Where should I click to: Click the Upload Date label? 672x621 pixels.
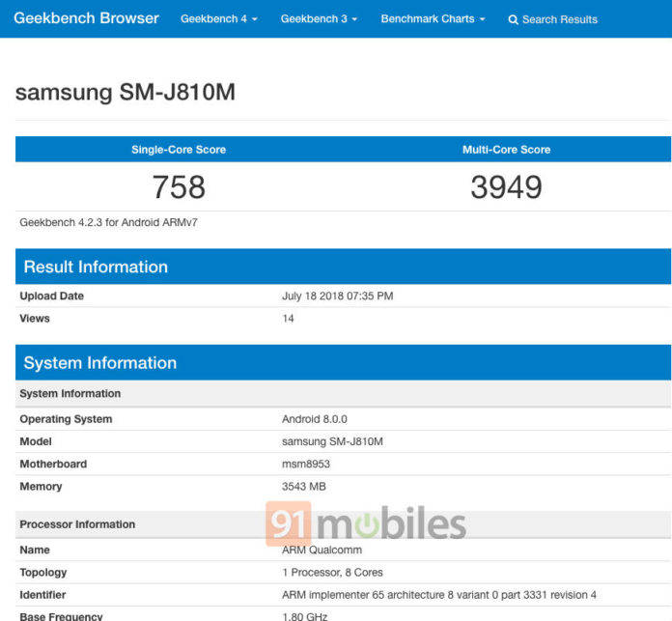51,296
